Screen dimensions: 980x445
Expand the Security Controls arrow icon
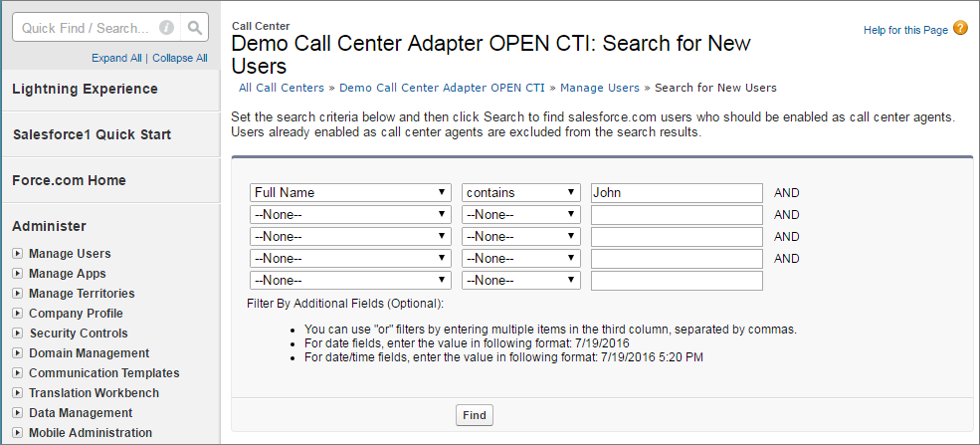coord(18,334)
